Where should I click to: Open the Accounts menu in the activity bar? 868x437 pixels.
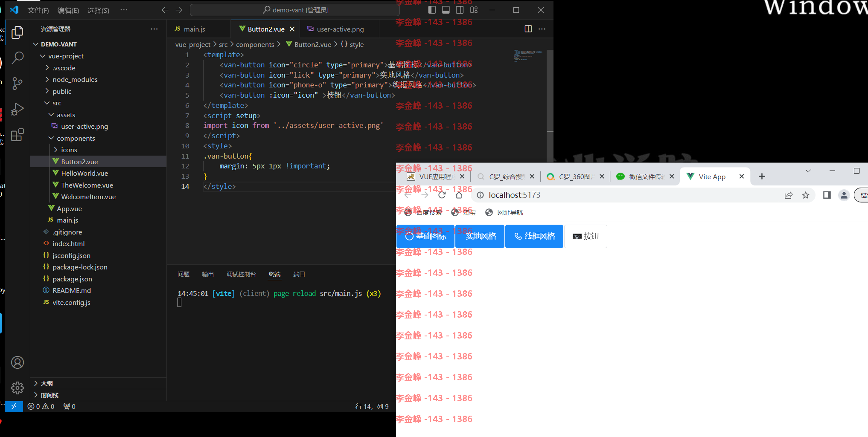(x=17, y=362)
